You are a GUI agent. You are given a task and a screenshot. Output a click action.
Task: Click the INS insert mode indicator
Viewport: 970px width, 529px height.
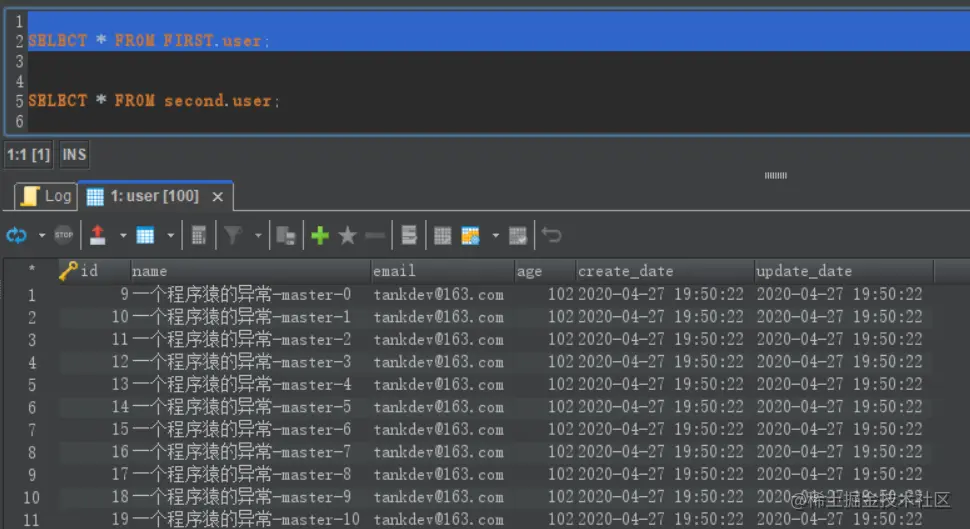click(x=74, y=155)
